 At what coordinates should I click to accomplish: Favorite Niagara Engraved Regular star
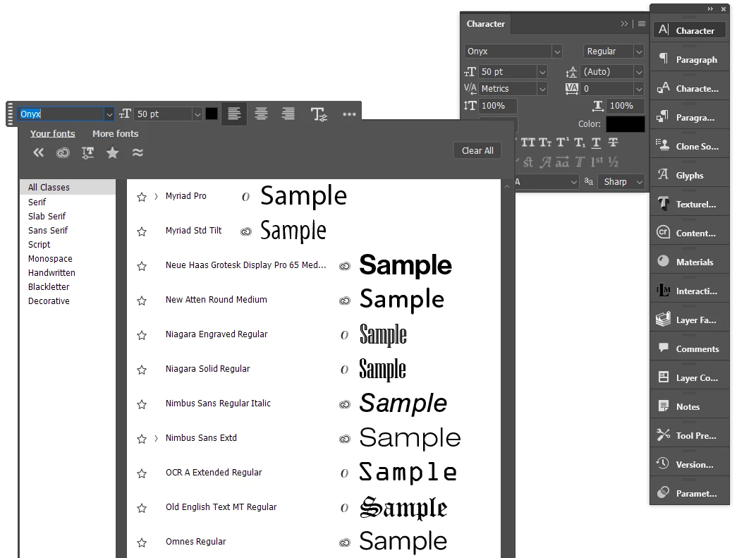[x=142, y=335]
